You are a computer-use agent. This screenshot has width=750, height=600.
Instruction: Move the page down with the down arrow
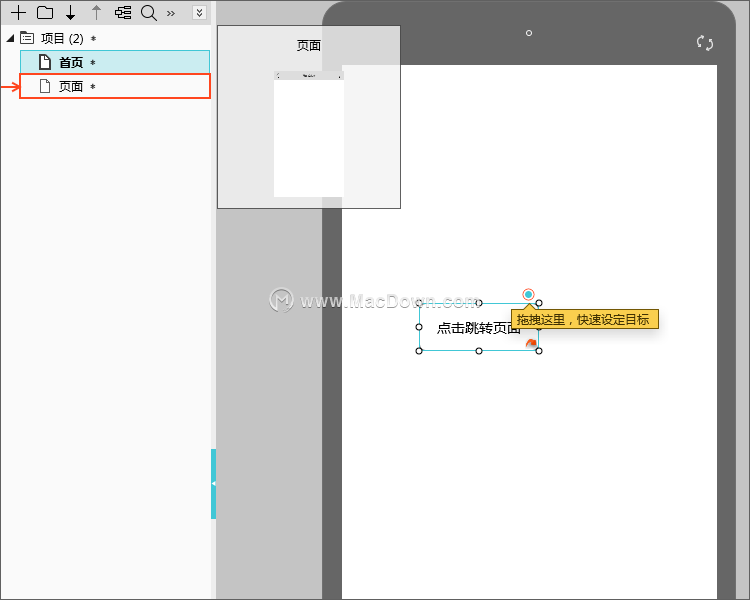click(x=71, y=13)
